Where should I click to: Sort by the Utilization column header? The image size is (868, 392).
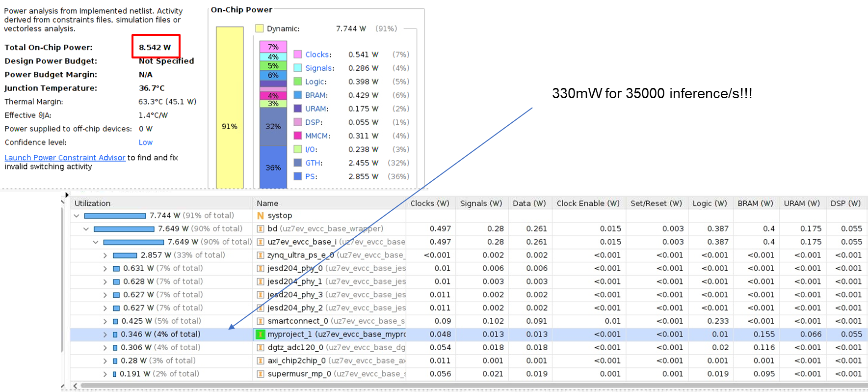(x=92, y=203)
